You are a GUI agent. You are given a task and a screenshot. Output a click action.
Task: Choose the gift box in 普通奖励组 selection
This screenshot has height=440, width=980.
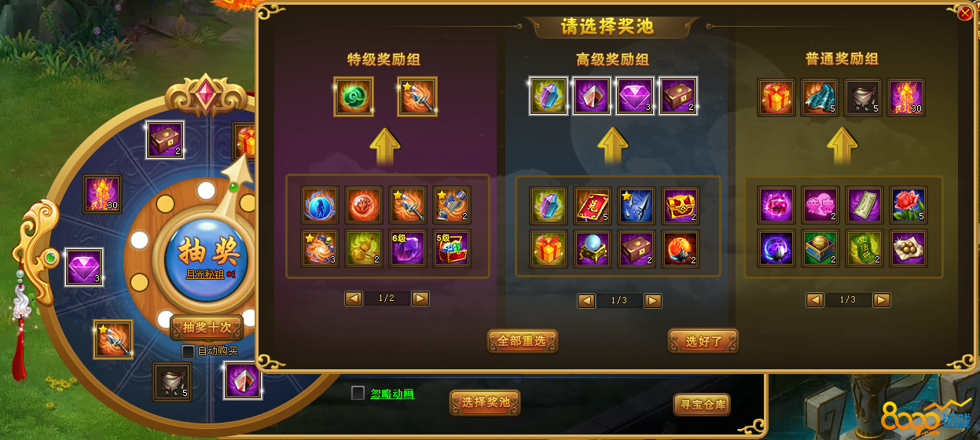click(x=776, y=97)
